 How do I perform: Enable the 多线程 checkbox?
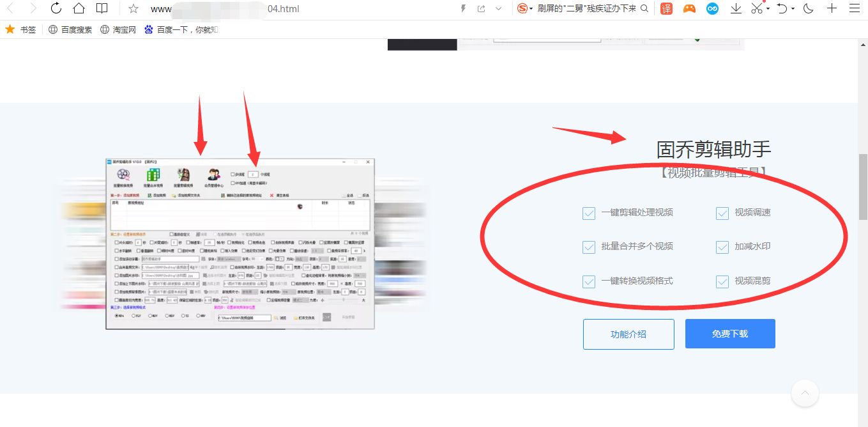(232, 174)
